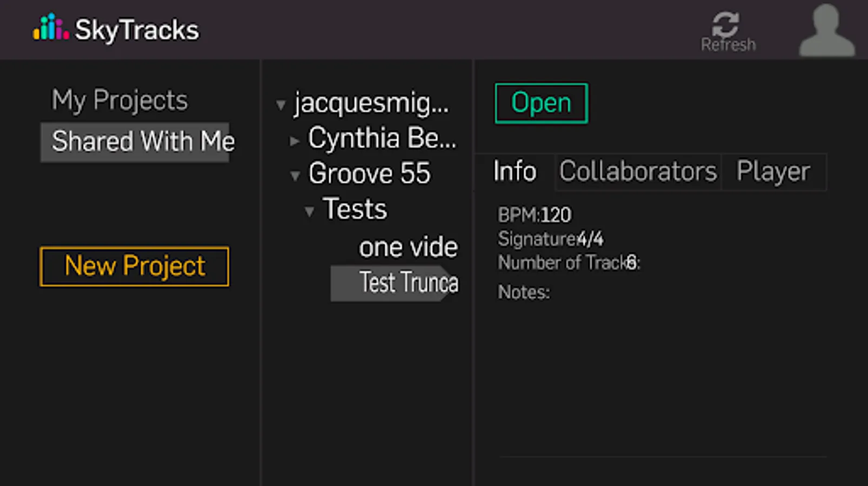Click the SkyTracks colorful bars logo

point(51,28)
